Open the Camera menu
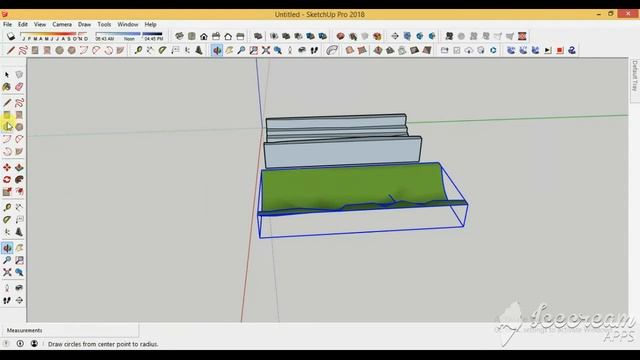The width and height of the screenshot is (640, 360). (x=62, y=24)
